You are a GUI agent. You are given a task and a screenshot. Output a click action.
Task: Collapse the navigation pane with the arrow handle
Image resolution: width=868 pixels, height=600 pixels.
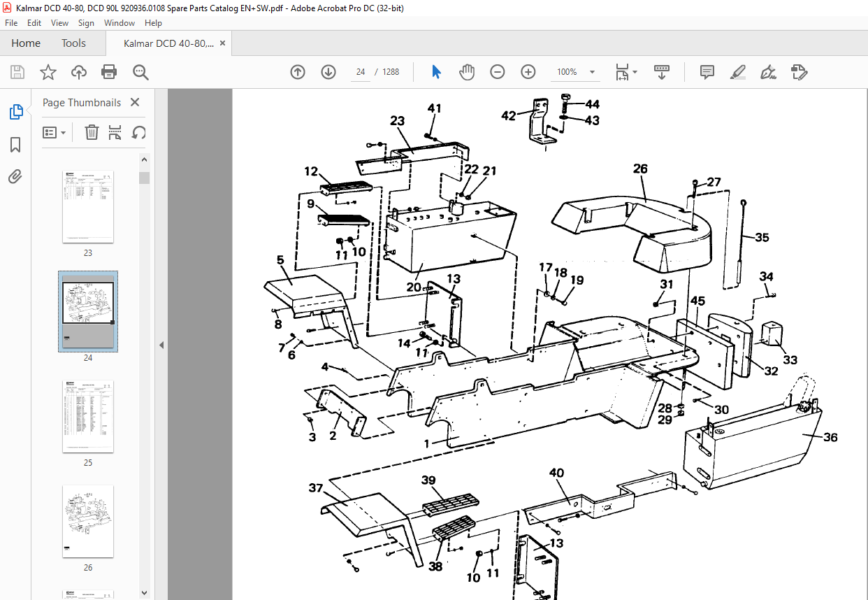(162, 345)
